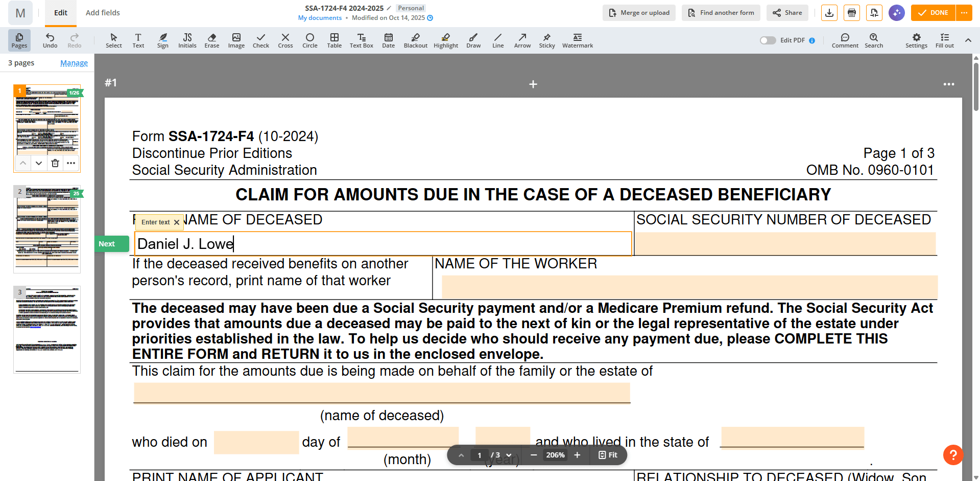Pick the Watermark tool
The height and width of the screenshot is (481, 980).
coord(578,40)
